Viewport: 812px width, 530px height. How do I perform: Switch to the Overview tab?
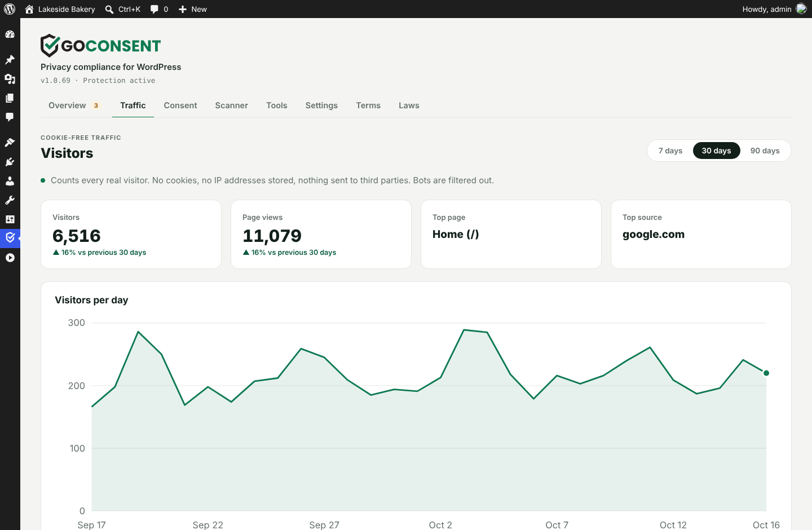(x=74, y=105)
